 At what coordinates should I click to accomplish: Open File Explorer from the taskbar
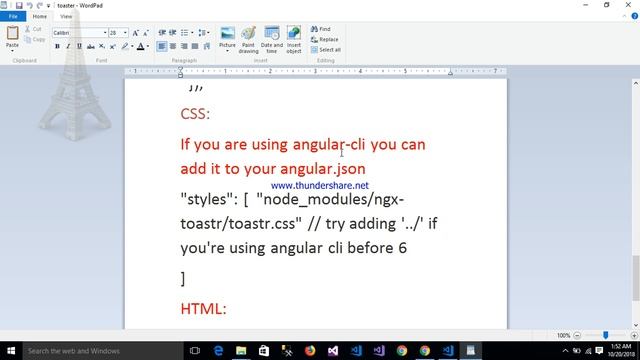point(241,351)
